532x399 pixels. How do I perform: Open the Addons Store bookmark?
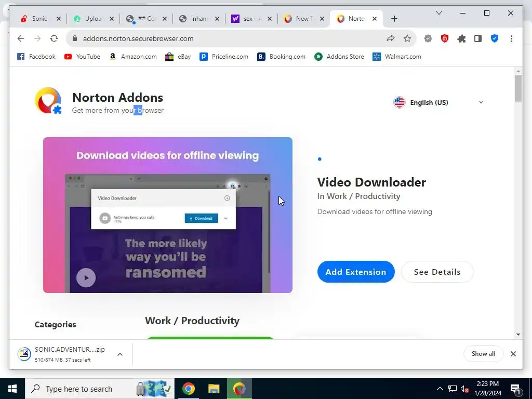(339, 57)
